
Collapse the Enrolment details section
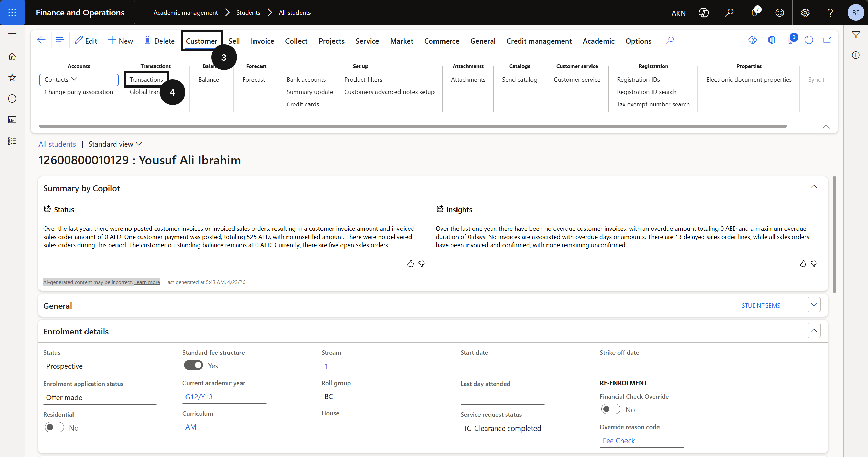(x=814, y=331)
